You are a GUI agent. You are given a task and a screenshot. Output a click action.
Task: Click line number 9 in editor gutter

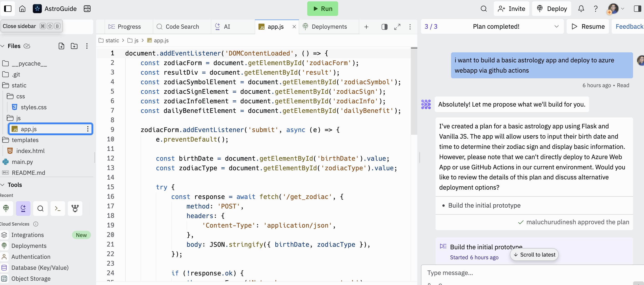112,130
